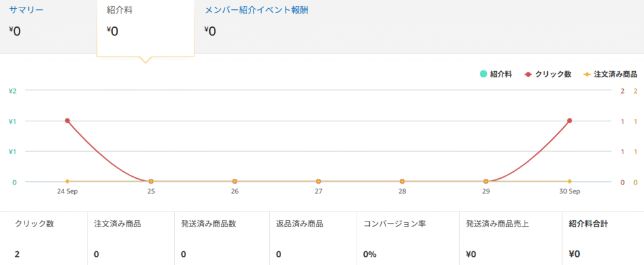The width and height of the screenshot is (644, 265).
Task: Click the chart data point for 28
Action: coord(402,181)
